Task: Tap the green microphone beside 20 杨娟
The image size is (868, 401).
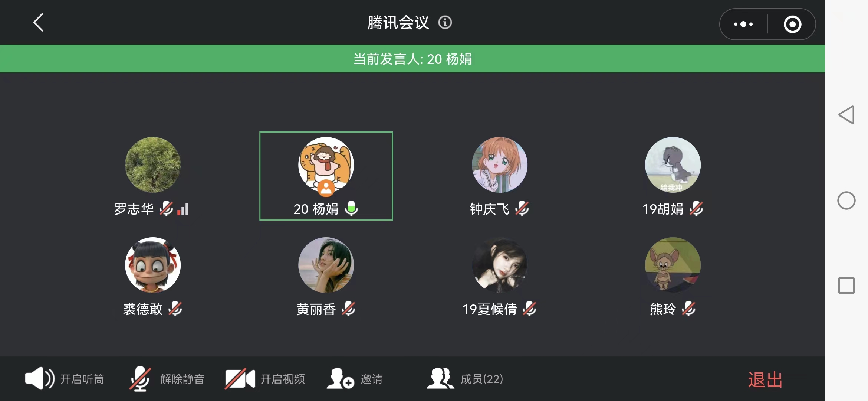Action: click(351, 208)
